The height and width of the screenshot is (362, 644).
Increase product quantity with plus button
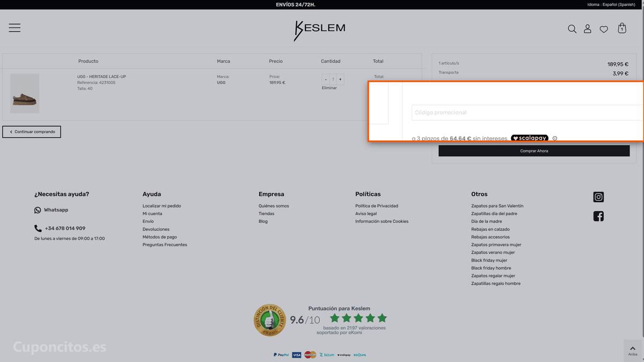click(x=340, y=79)
